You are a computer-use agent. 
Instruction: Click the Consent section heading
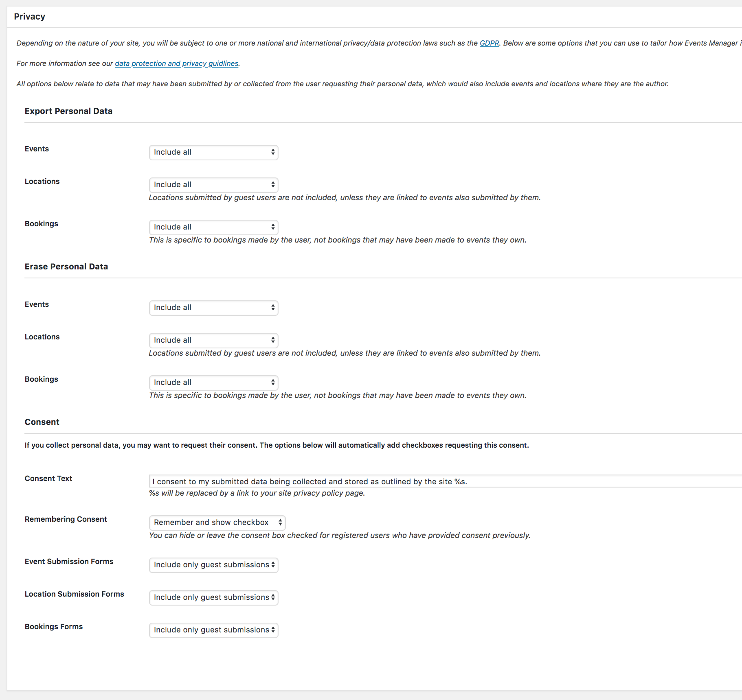(42, 422)
